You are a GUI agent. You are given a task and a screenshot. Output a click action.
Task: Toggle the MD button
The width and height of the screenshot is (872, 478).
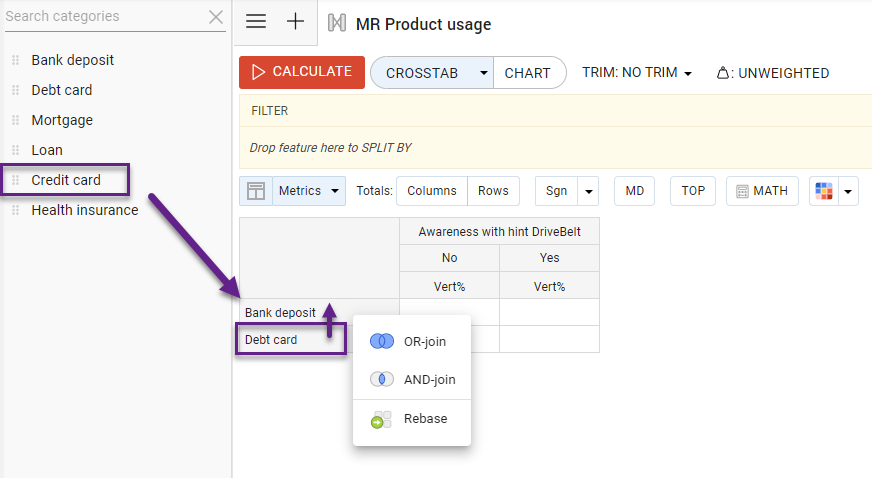click(634, 191)
